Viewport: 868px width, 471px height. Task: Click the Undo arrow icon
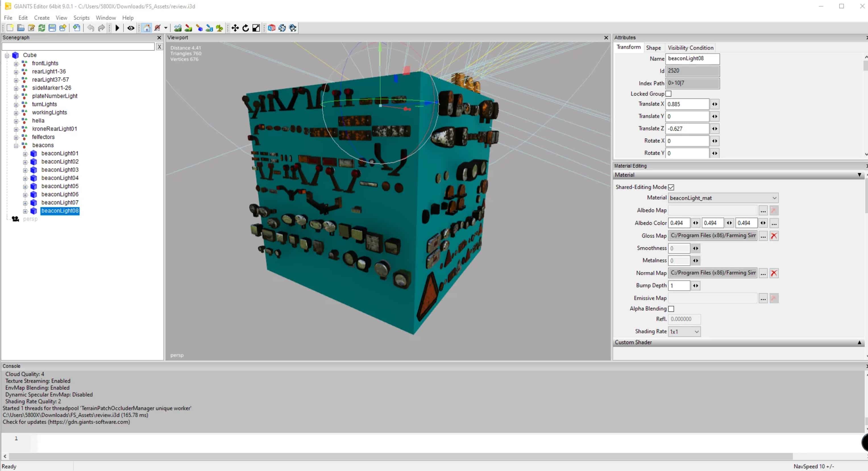tap(91, 28)
